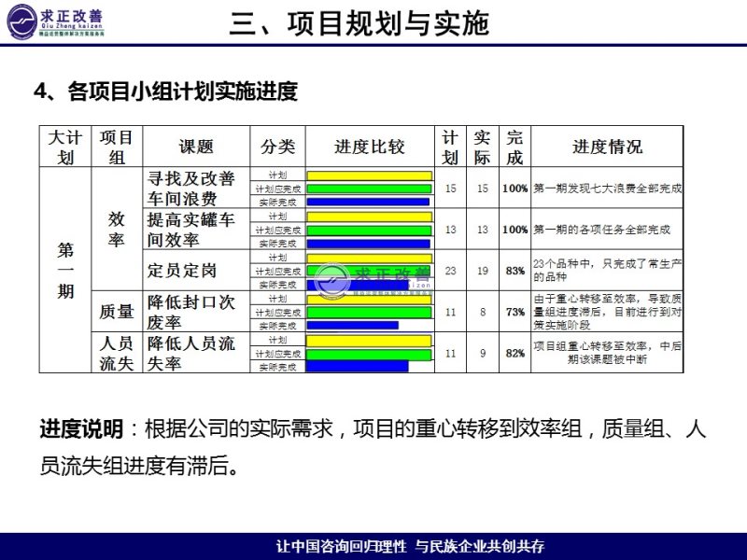Select the 寻找及改善车间浪费 topic cell
This screenshot has height=560, width=747.
point(191,189)
